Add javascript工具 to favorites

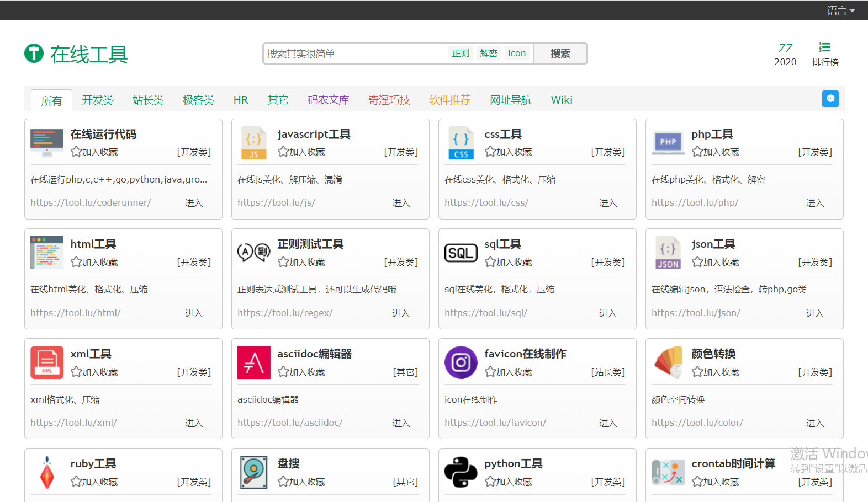point(301,152)
